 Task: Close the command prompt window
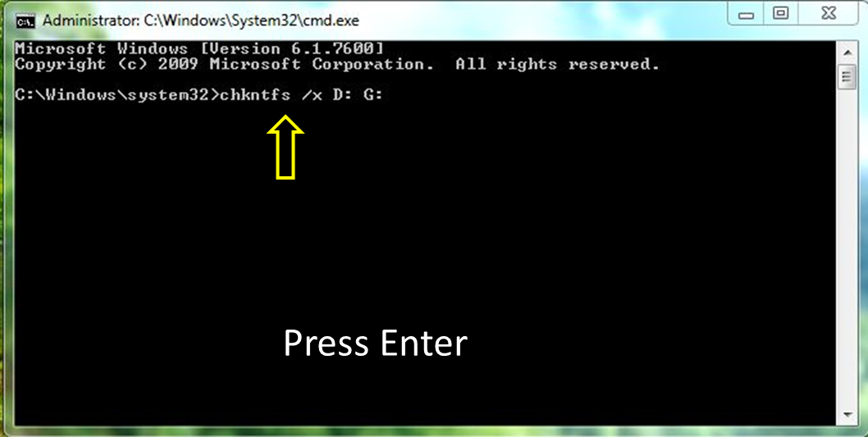pos(829,15)
